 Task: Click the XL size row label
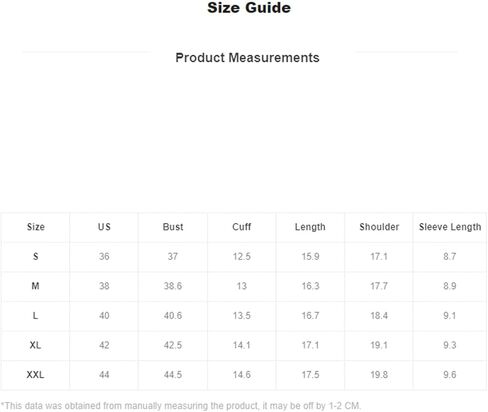tap(35, 345)
